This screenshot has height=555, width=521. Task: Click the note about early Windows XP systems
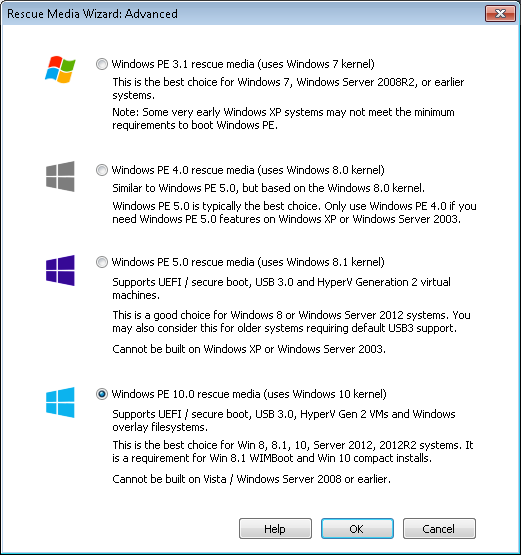283,119
